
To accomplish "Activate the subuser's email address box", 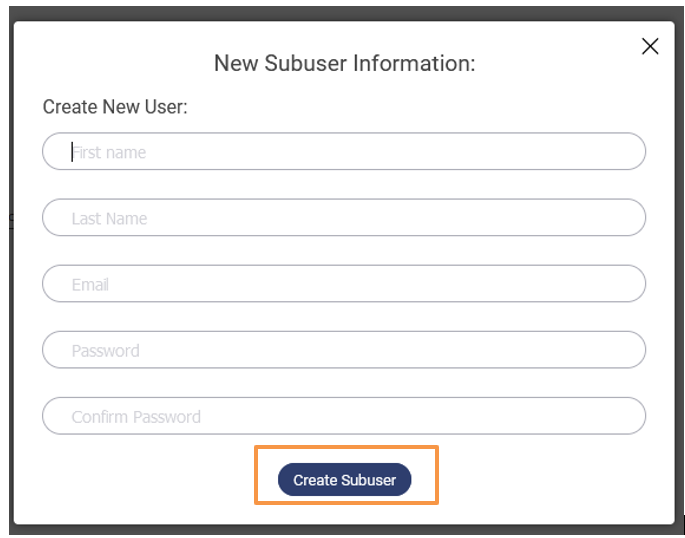I will (x=344, y=284).
